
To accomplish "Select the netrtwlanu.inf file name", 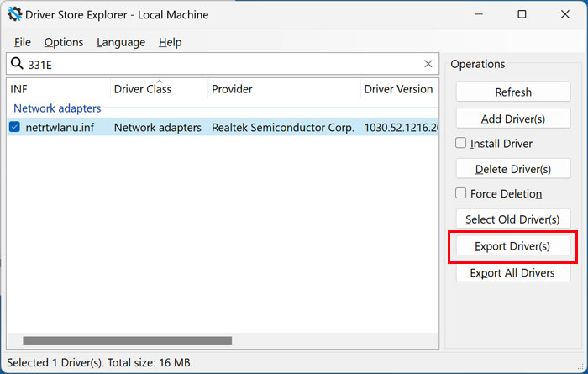I will coord(60,127).
